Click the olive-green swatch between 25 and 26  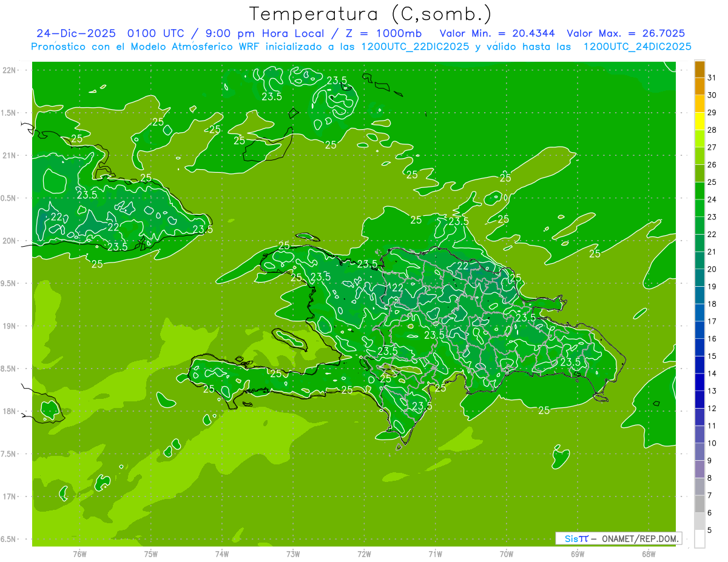[x=699, y=174]
